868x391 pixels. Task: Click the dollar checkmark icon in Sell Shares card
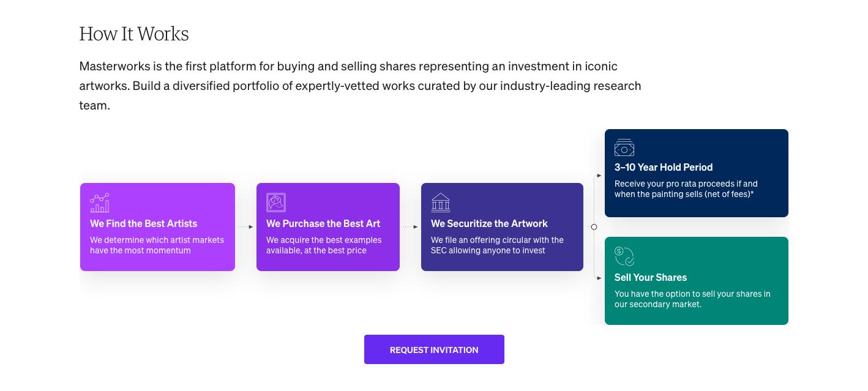624,256
